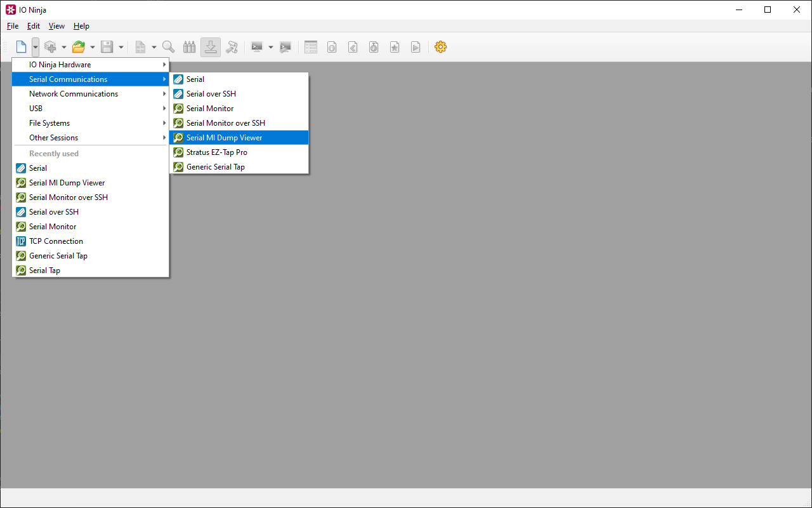Screen dimensions: 812x508
Task: Click the IO Ninja title bar logo
Action: (10, 10)
